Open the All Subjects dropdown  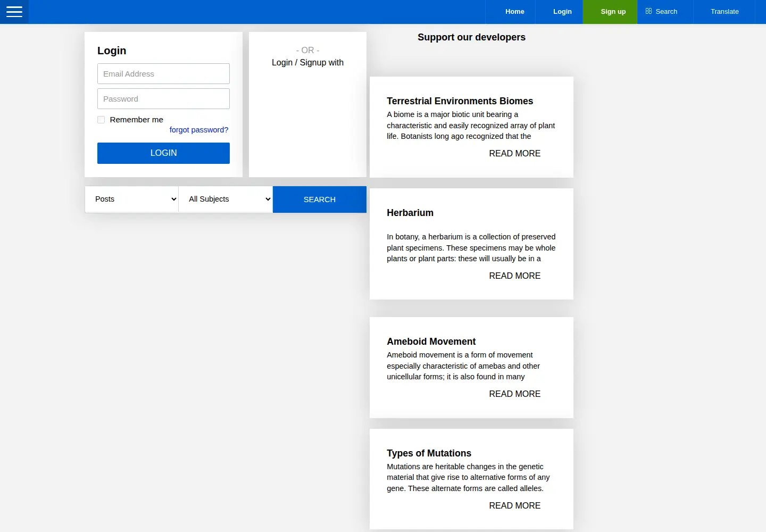(226, 199)
